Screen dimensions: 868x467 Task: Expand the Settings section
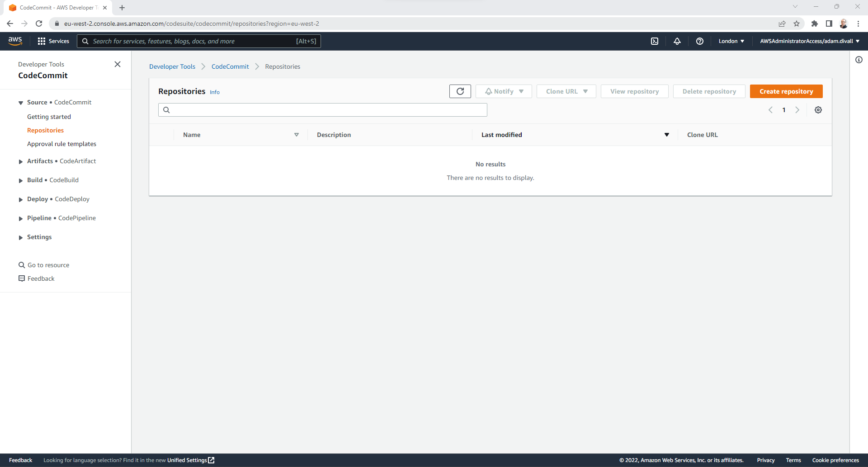[20, 237]
